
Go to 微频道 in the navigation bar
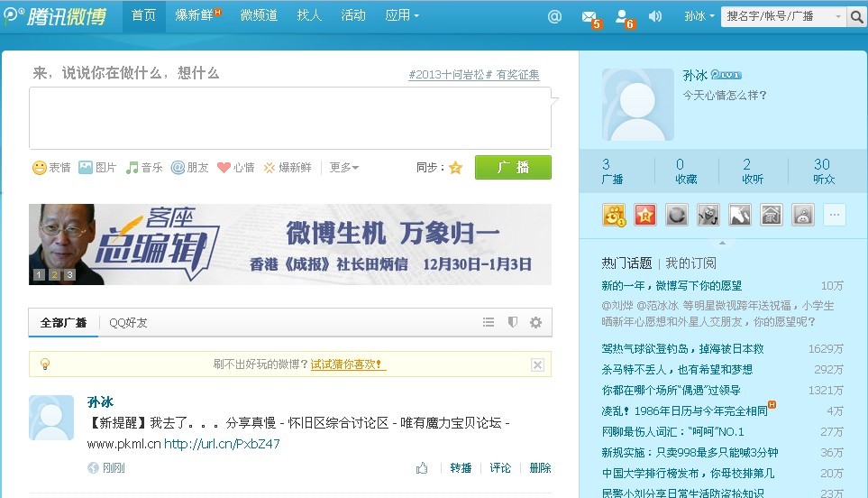pos(259,15)
